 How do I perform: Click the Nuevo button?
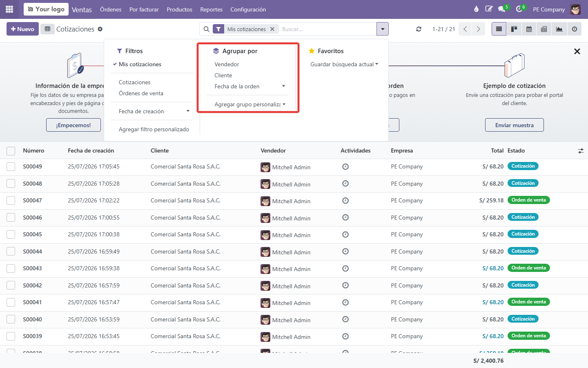(x=22, y=29)
